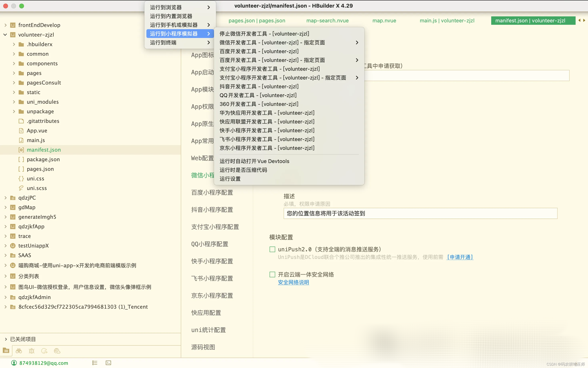The width and height of the screenshot is (588, 368).
Task: Open the debug (bug) panel icon
Action: click(32, 351)
